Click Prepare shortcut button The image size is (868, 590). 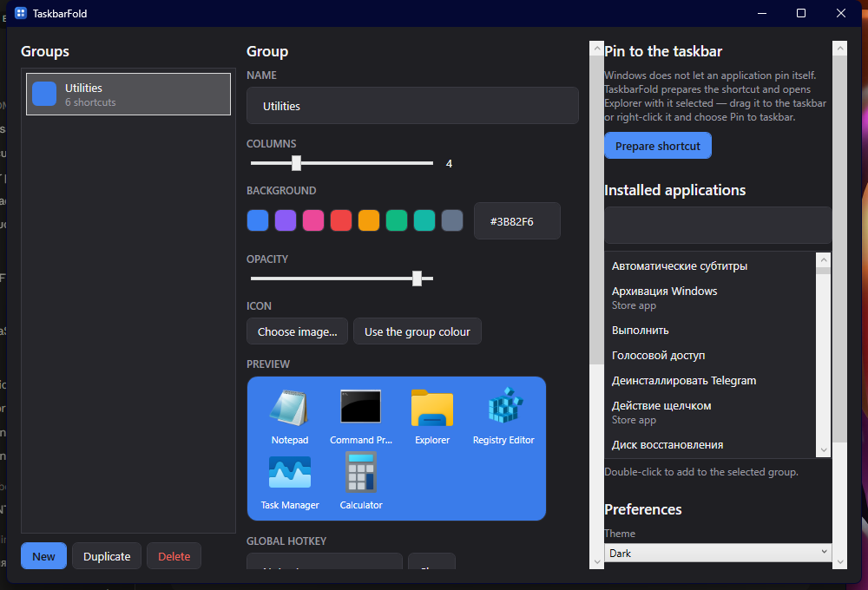pos(658,146)
